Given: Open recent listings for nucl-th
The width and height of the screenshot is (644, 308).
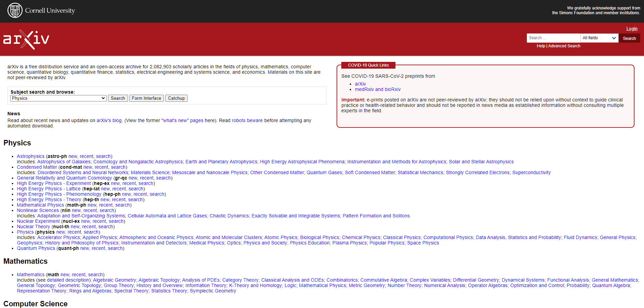Looking at the screenshot, I should [x=89, y=227].
